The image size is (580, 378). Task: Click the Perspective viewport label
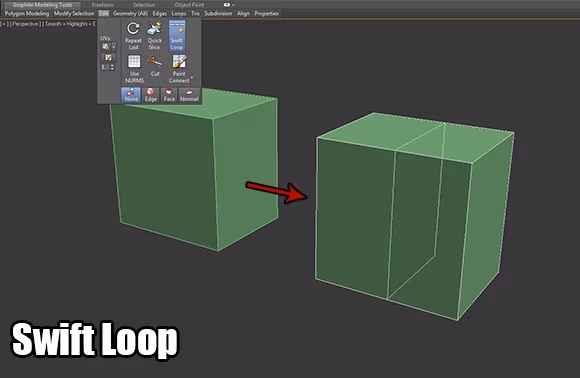pyautogui.click(x=25, y=24)
